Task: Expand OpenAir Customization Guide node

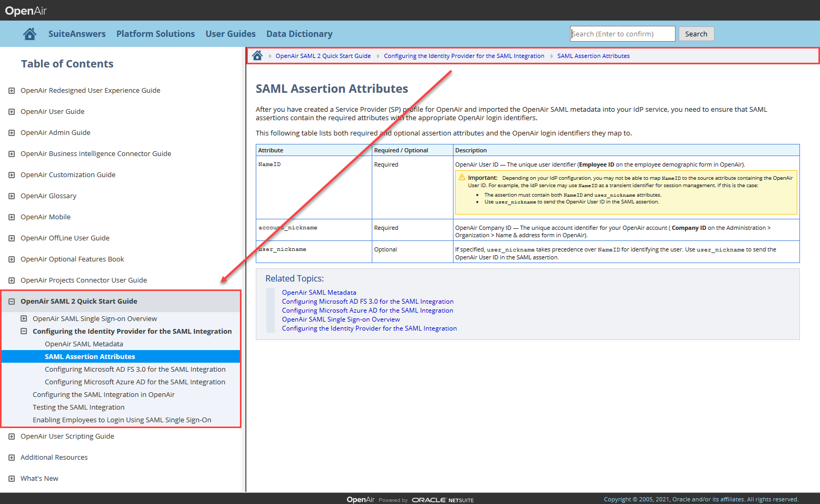Action: click(x=12, y=175)
